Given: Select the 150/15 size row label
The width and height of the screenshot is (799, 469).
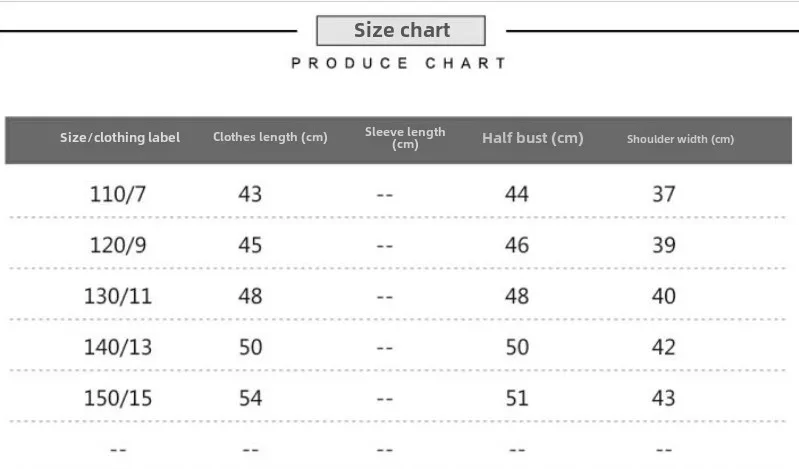Looking at the screenshot, I should tap(118, 398).
